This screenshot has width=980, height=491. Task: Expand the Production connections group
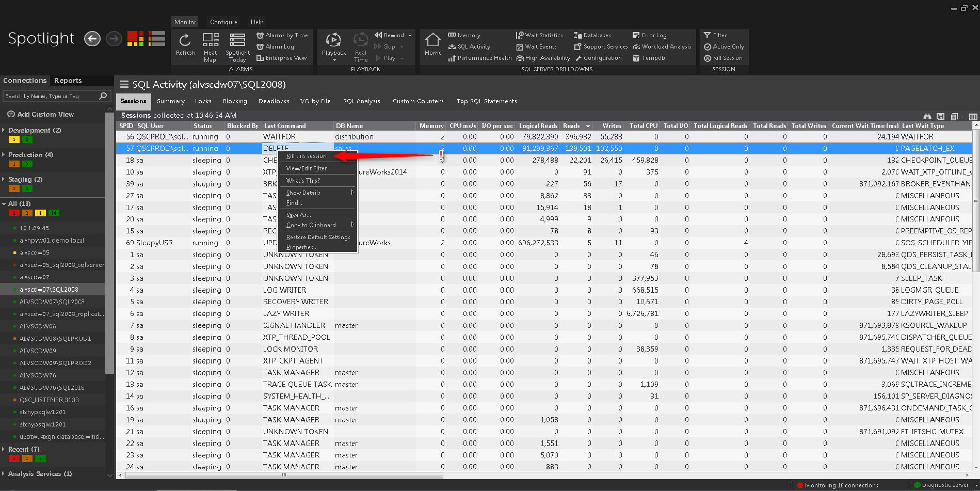(x=4, y=154)
